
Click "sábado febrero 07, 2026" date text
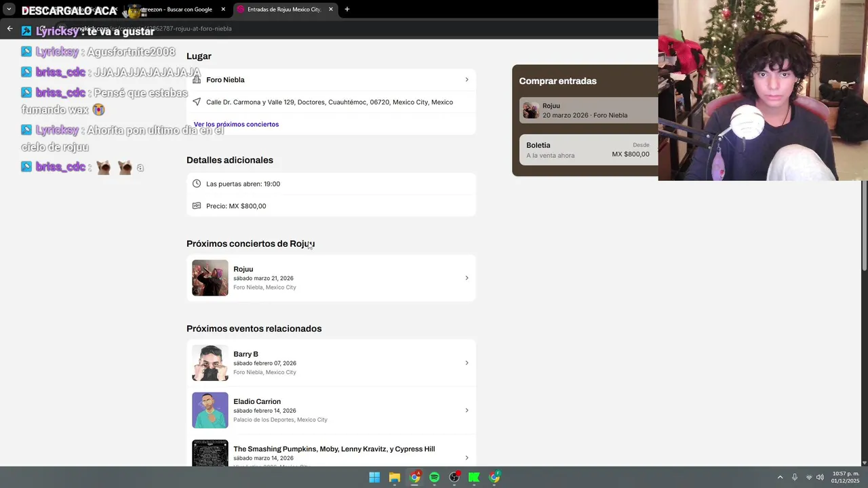(264, 363)
